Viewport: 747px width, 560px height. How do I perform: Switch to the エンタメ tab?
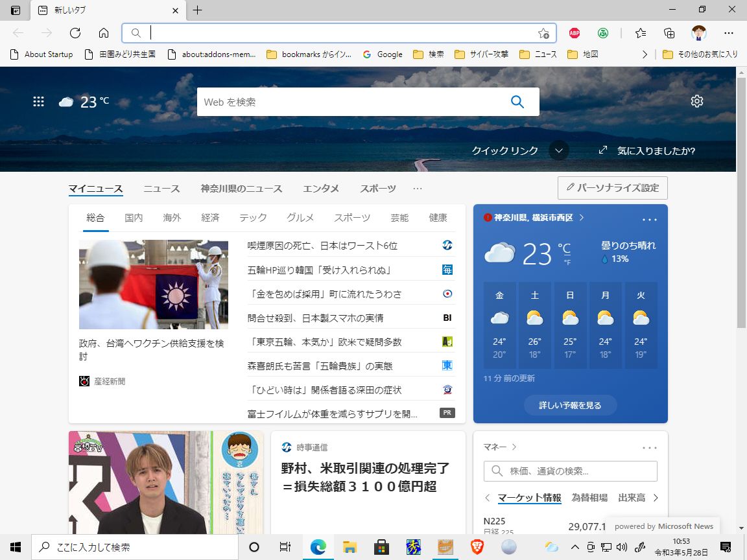pyautogui.click(x=321, y=189)
